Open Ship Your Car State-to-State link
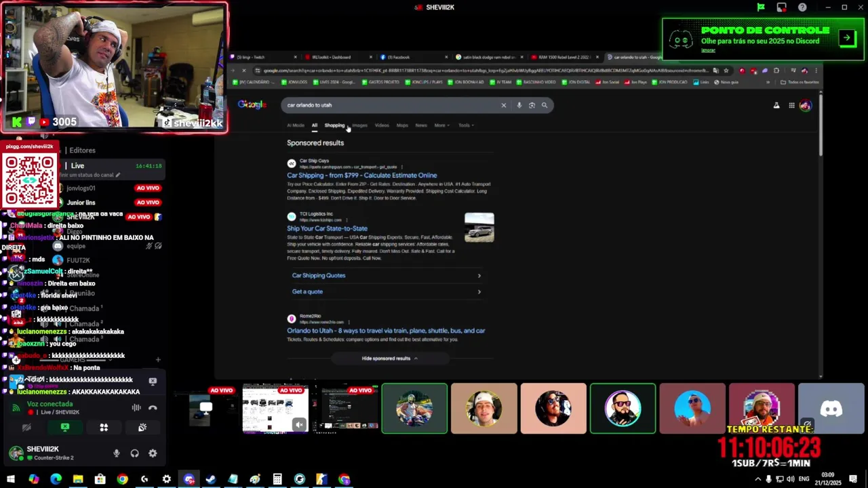868x488 pixels. [327, 228]
